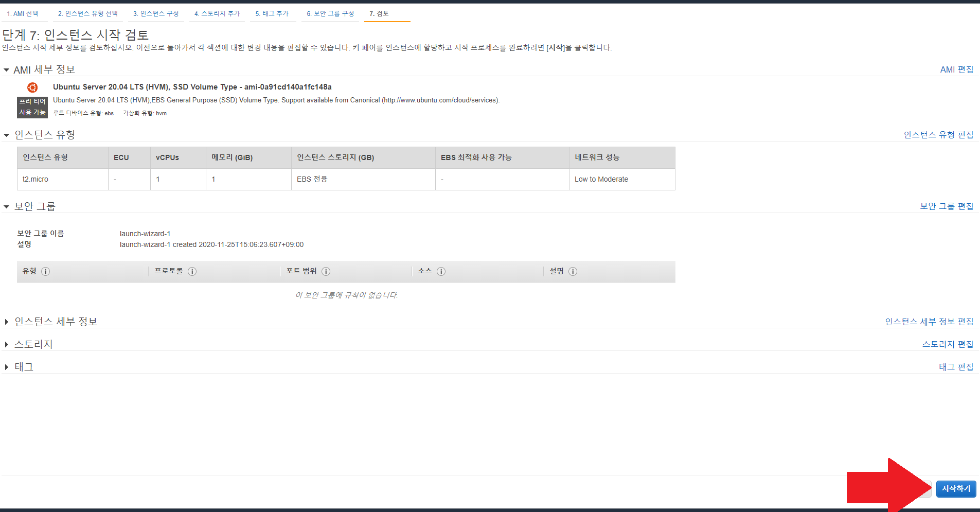Click the 인스턴스 세부 정보 편집 link
This screenshot has width=980, height=512.
pos(930,322)
